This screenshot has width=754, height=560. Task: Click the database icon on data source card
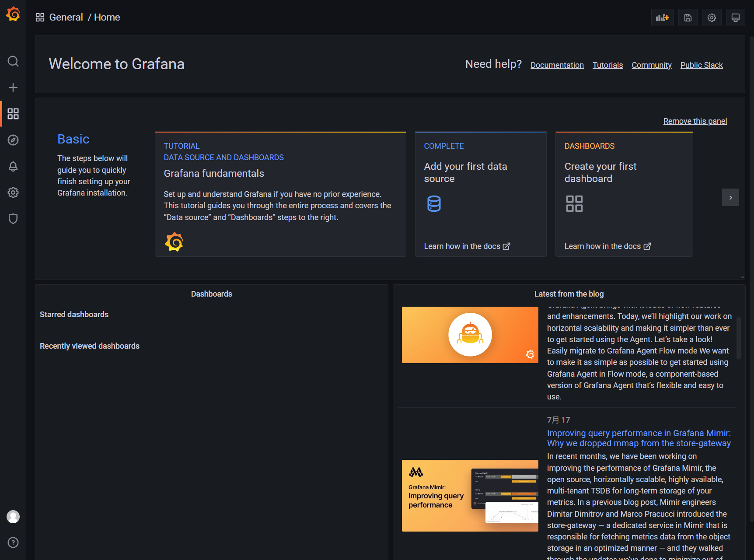(x=434, y=204)
